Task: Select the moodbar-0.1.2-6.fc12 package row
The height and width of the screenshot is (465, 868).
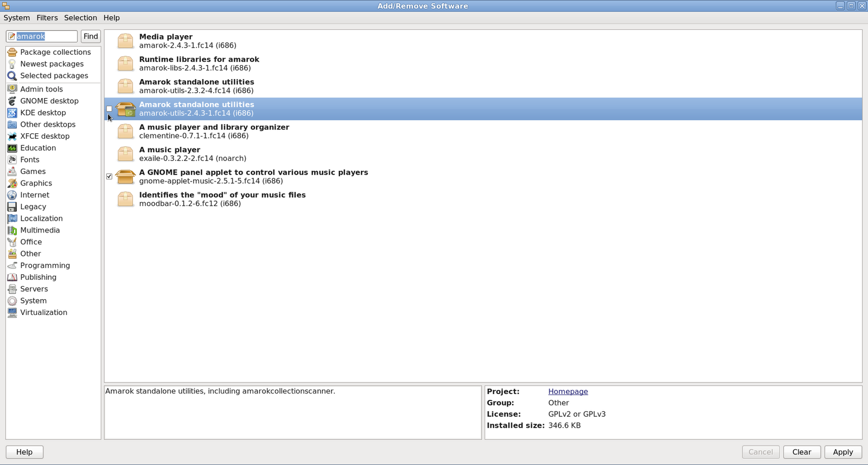Action: coord(483,199)
